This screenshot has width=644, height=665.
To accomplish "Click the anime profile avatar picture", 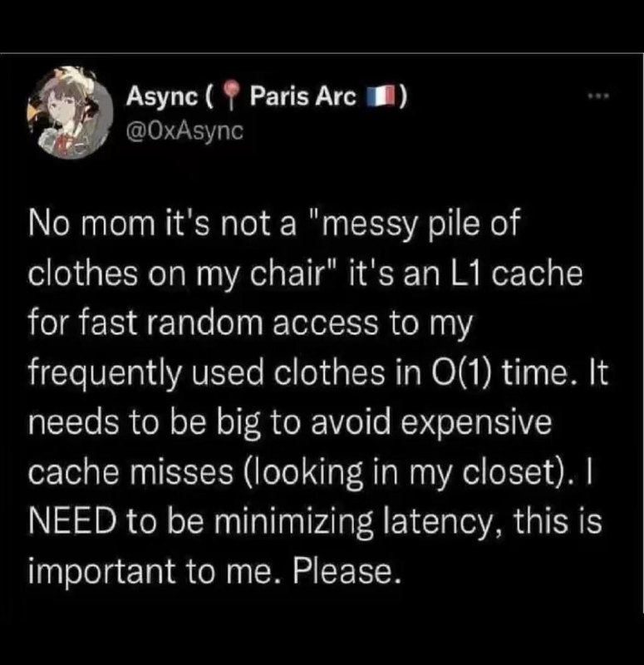I will pos(71,114).
